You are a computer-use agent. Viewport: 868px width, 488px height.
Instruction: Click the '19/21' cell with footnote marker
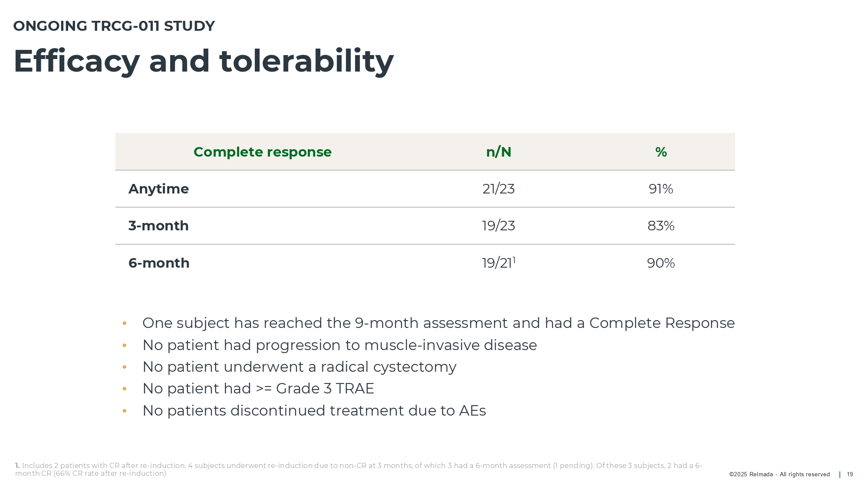[498, 263]
